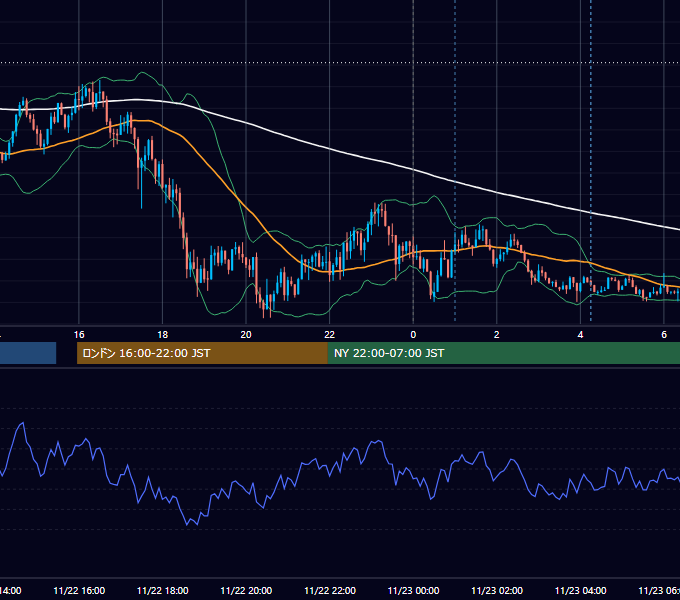Click the ロンドン 16:00-22:00 JST session bar
This screenshot has width=680, height=600.
click(x=202, y=353)
